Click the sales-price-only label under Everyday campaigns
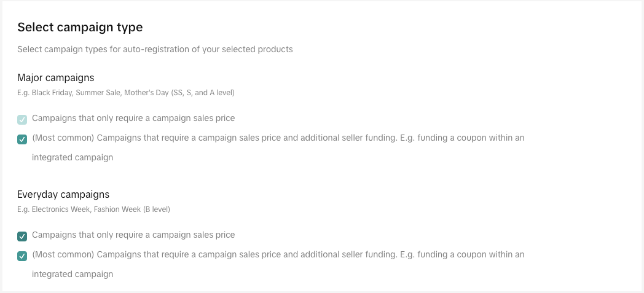Viewport: 644px width, 293px height. 133,235
